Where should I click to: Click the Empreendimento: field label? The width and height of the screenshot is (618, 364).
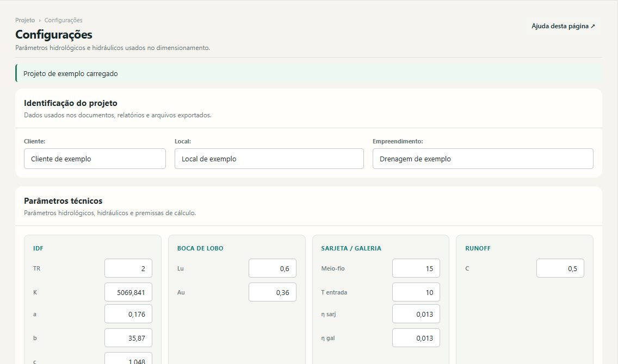click(398, 141)
